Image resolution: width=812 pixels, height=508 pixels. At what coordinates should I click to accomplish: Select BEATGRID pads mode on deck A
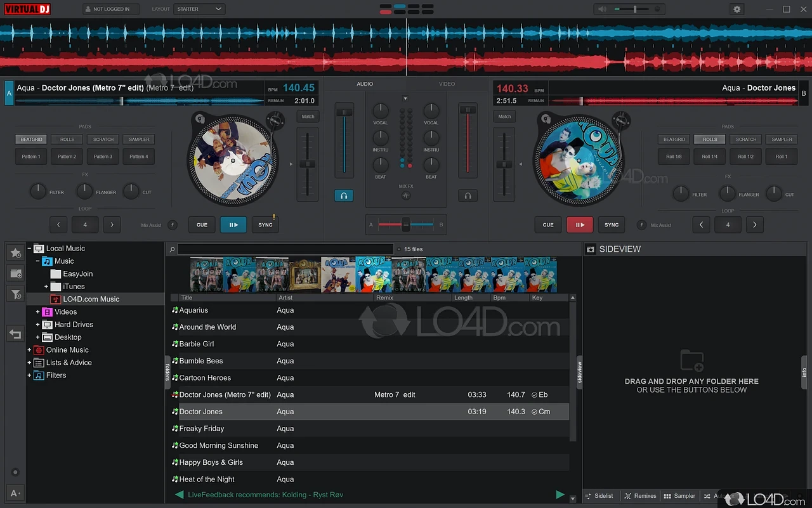click(x=31, y=140)
